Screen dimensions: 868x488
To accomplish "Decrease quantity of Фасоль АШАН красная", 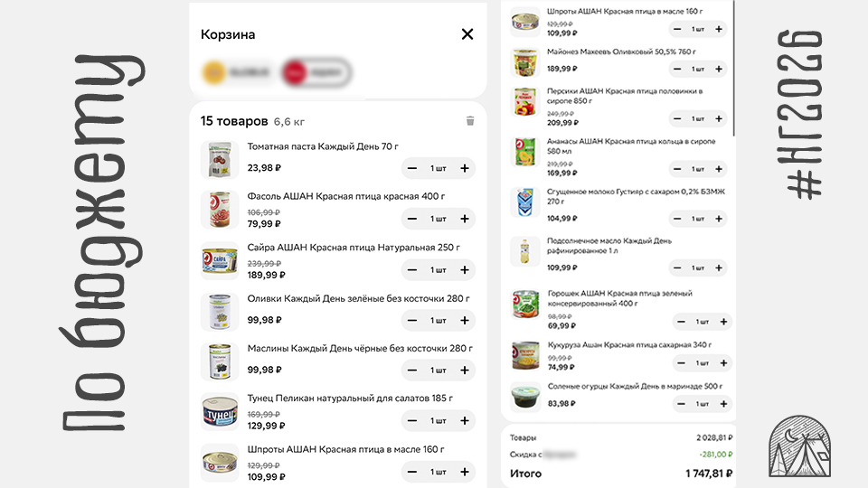I will [412, 219].
